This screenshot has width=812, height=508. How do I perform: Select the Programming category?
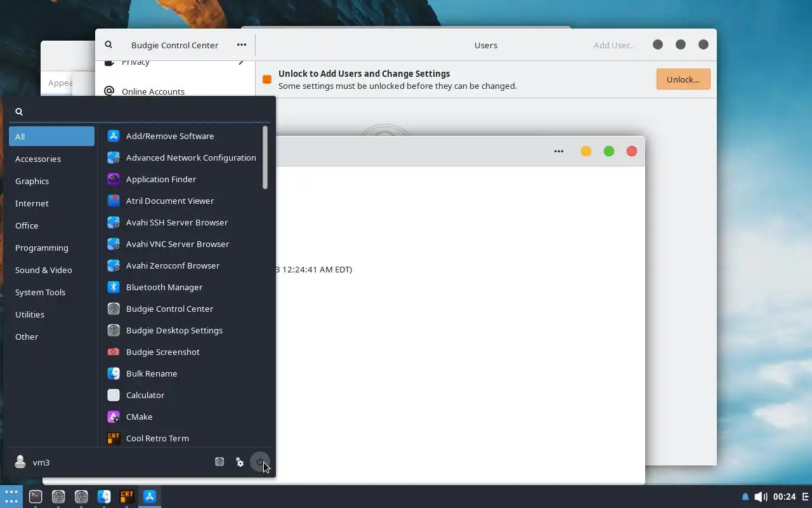pyautogui.click(x=51, y=248)
